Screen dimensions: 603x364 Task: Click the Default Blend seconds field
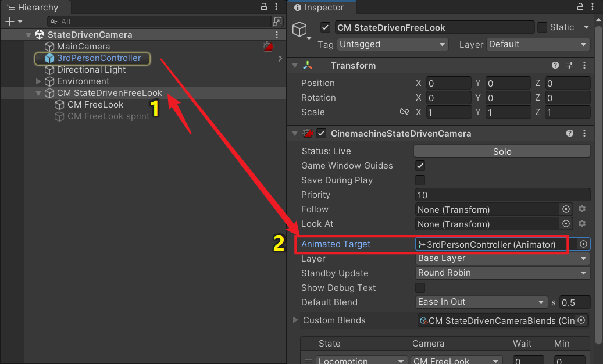(x=575, y=302)
